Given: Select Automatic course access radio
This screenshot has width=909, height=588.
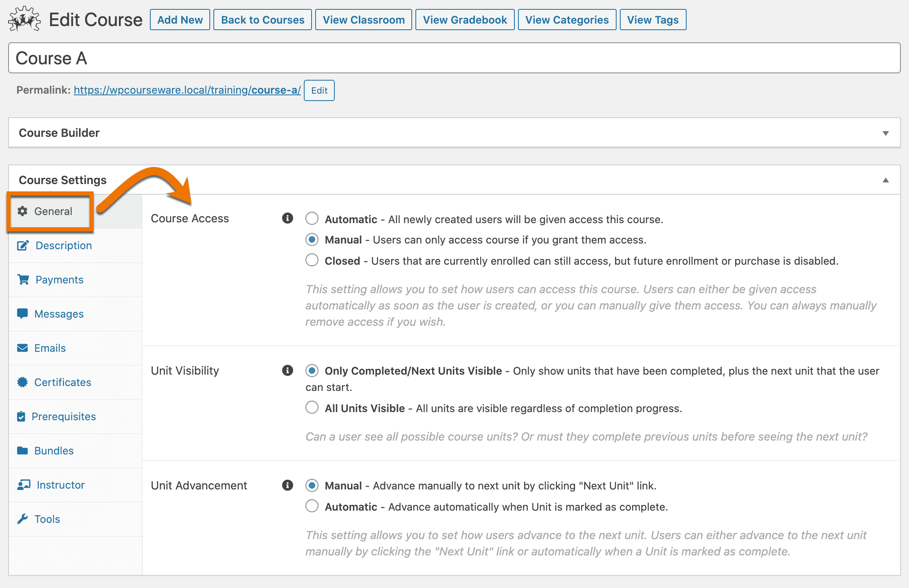Looking at the screenshot, I should pyautogui.click(x=312, y=218).
